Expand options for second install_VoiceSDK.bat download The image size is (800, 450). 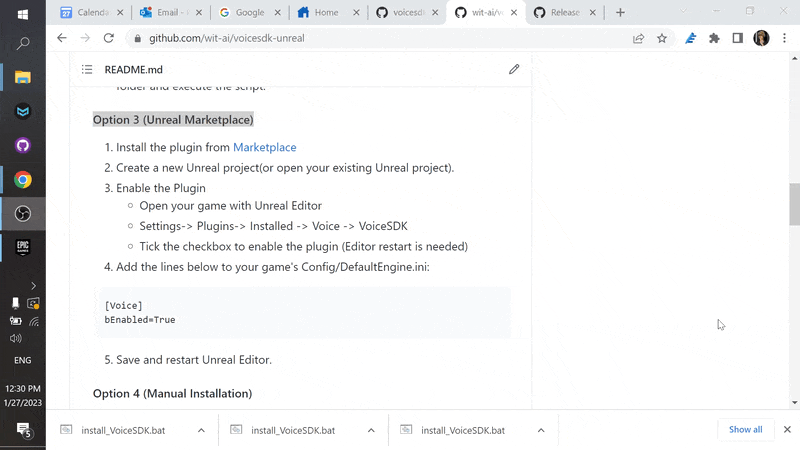pyautogui.click(x=371, y=430)
